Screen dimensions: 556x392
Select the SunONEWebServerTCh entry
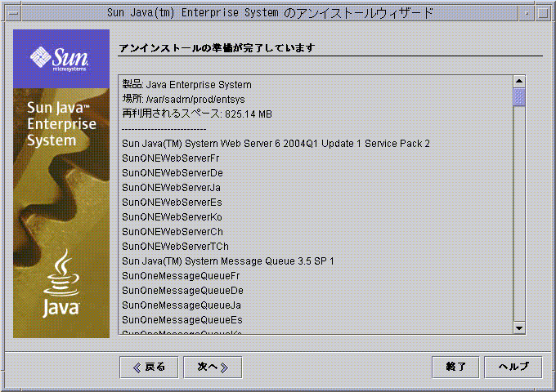pos(175,247)
